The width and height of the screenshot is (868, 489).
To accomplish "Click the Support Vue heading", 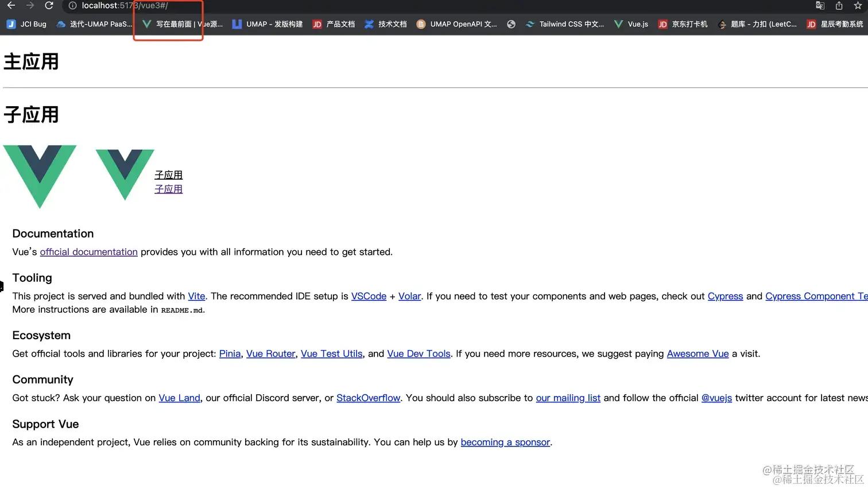I will coord(45,424).
